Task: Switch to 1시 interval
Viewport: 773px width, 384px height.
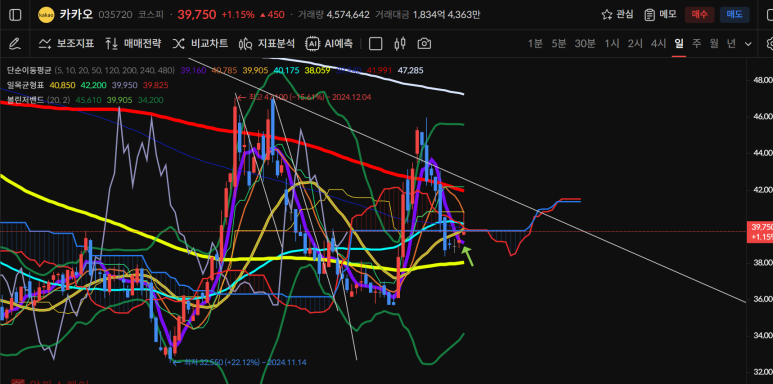Action: tap(612, 44)
